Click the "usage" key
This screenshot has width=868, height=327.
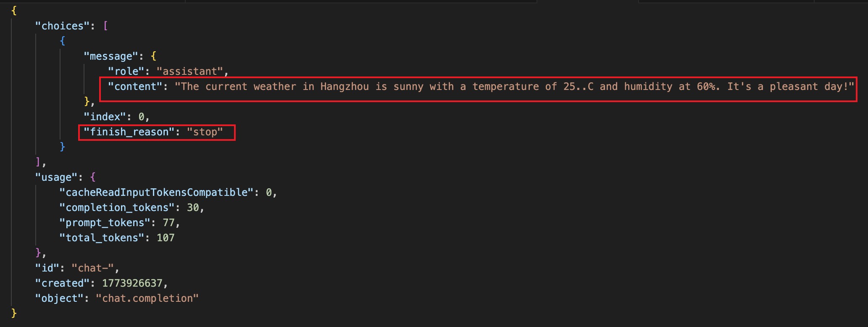coord(56,177)
